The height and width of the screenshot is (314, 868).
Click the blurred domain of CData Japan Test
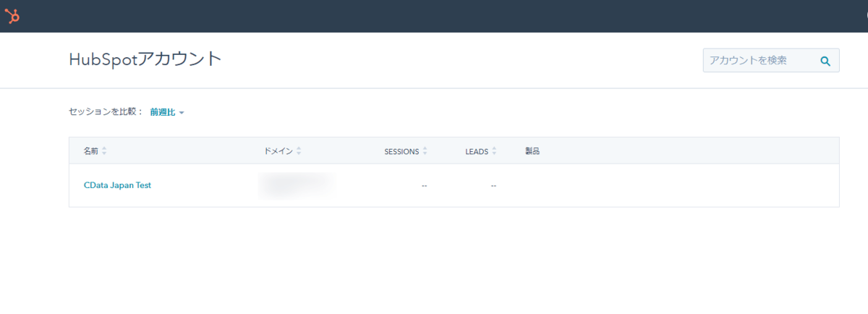point(297,184)
